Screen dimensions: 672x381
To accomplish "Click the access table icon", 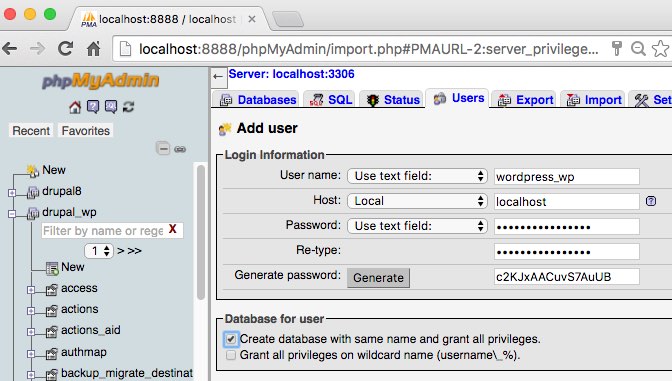I will (51, 290).
